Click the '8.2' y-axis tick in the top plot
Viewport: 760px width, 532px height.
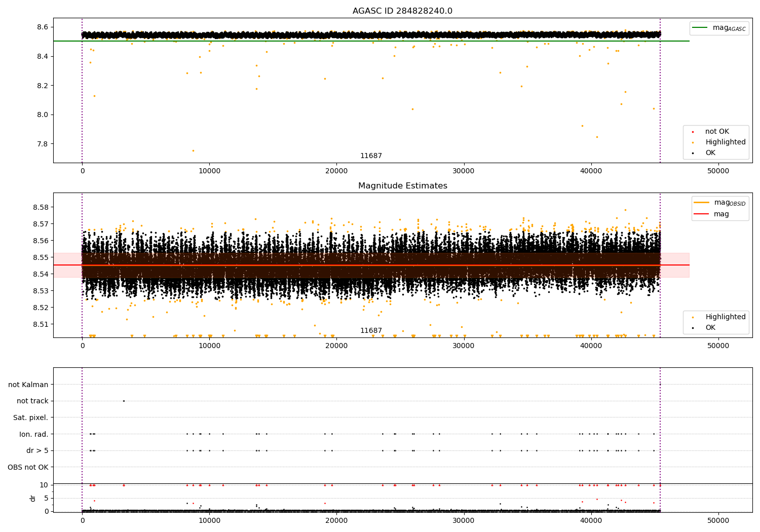[x=43, y=86]
